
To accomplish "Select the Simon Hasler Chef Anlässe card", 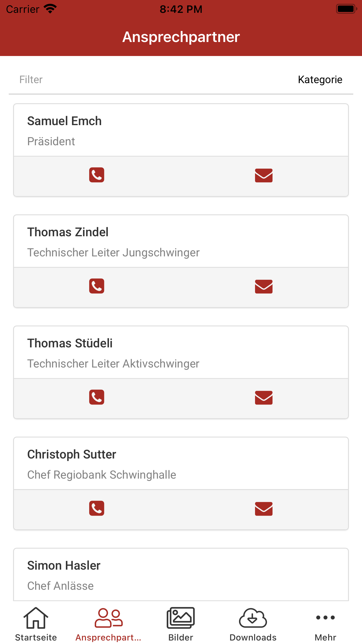I will tap(181, 575).
